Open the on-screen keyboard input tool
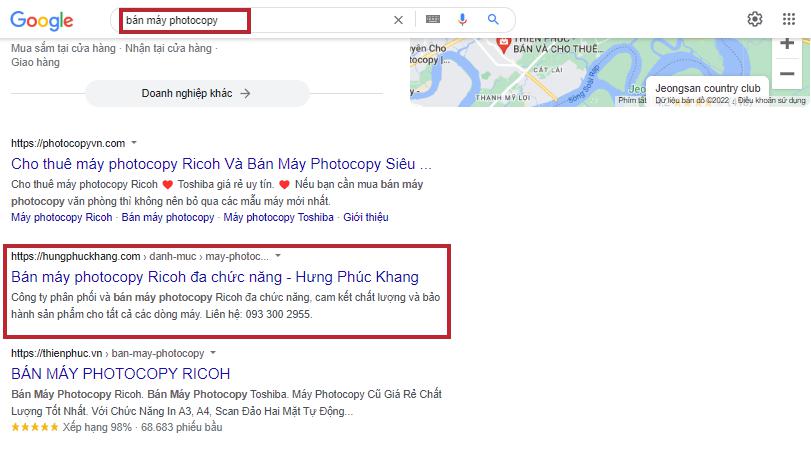 (433, 20)
